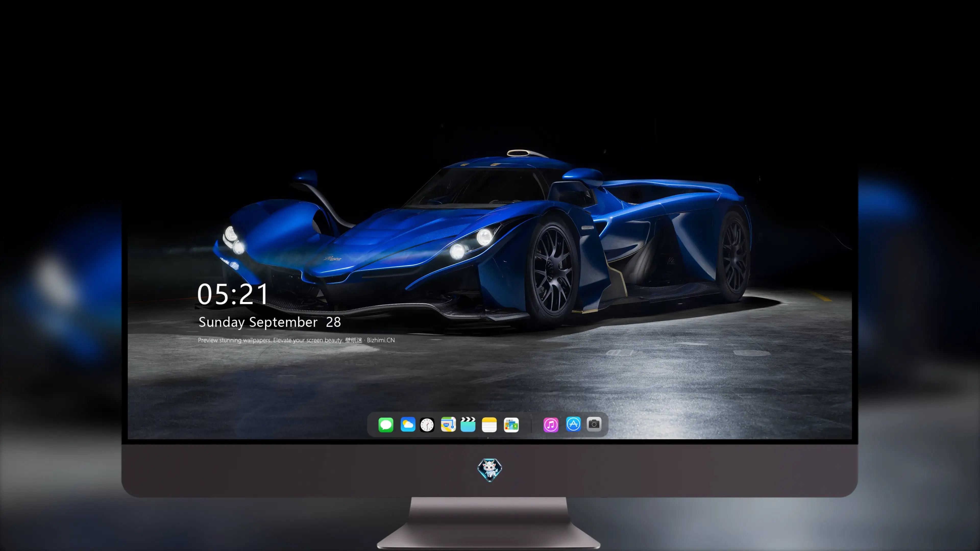This screenshot has height=551, width=980.
Task: Click the 05:21 clock display
Action: 233,294
